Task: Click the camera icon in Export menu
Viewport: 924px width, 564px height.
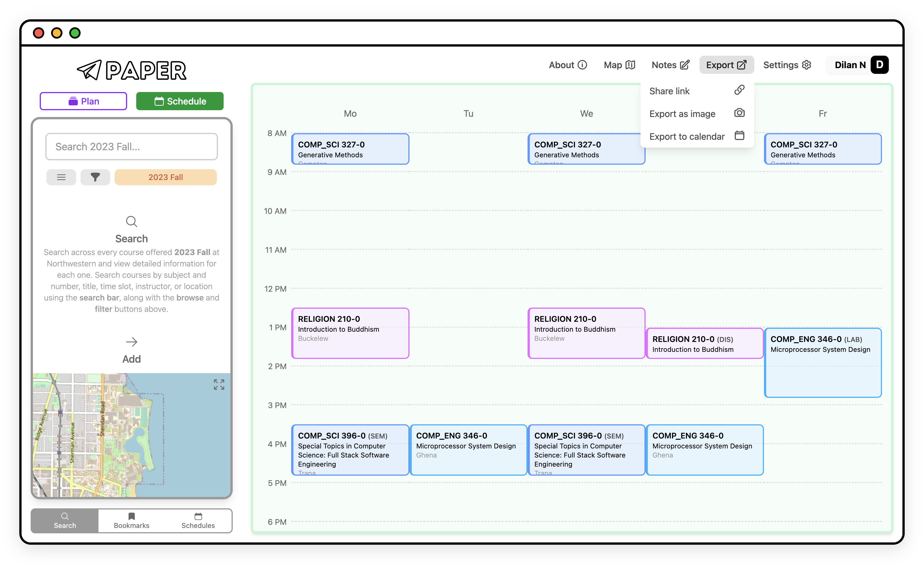Action: [x=739, y=112]
